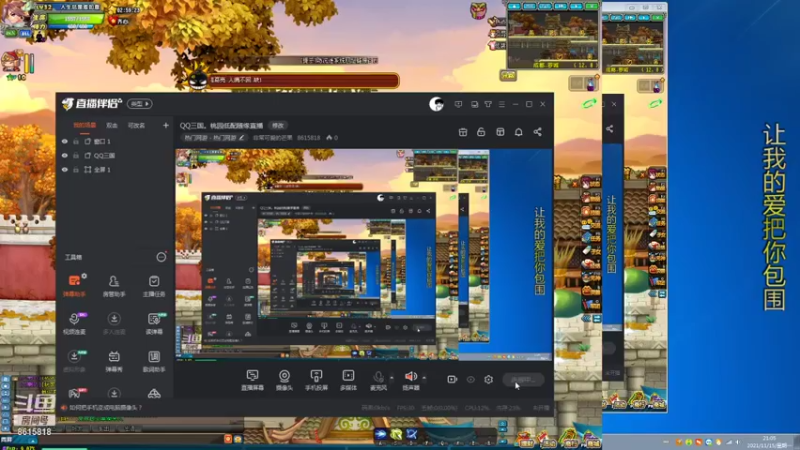Click the download-style tool with green NEW badge
This screenshot has width=800, height=450.
(74, 361)
